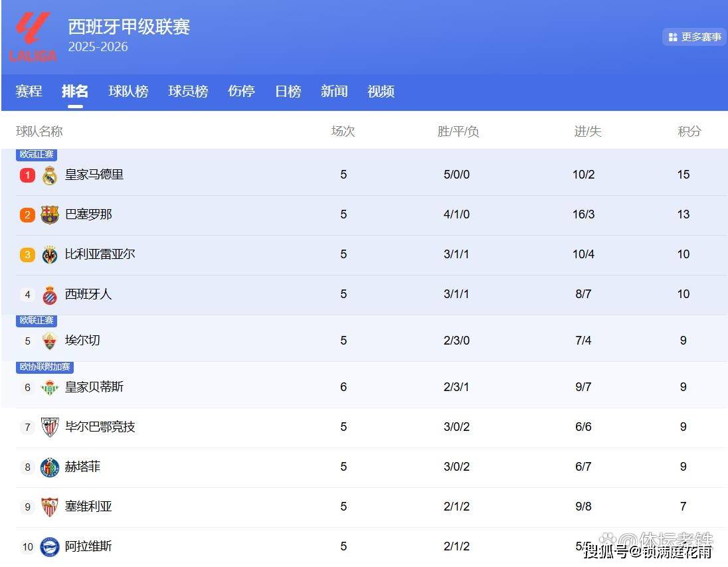Screen dimensions: 728x567
Task: Click Barcelona's 13 points cell
Action: [x=683, y=214]
